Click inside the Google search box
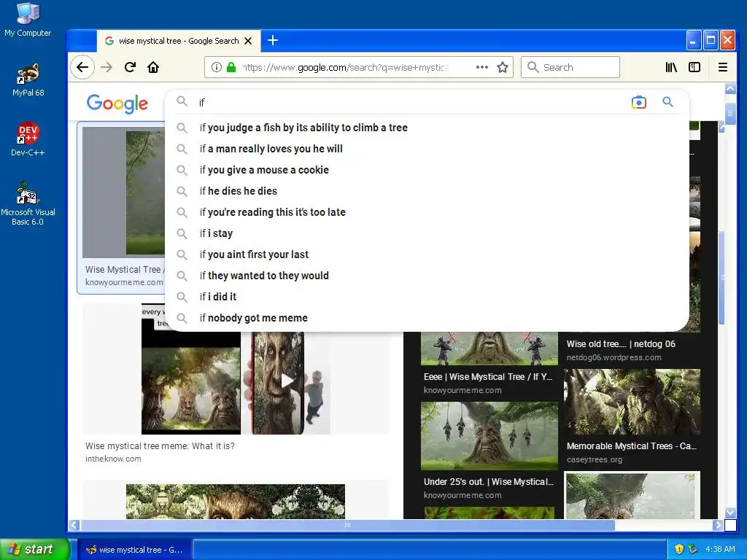This screenshot has height=560, width=747. pos(410,102)
